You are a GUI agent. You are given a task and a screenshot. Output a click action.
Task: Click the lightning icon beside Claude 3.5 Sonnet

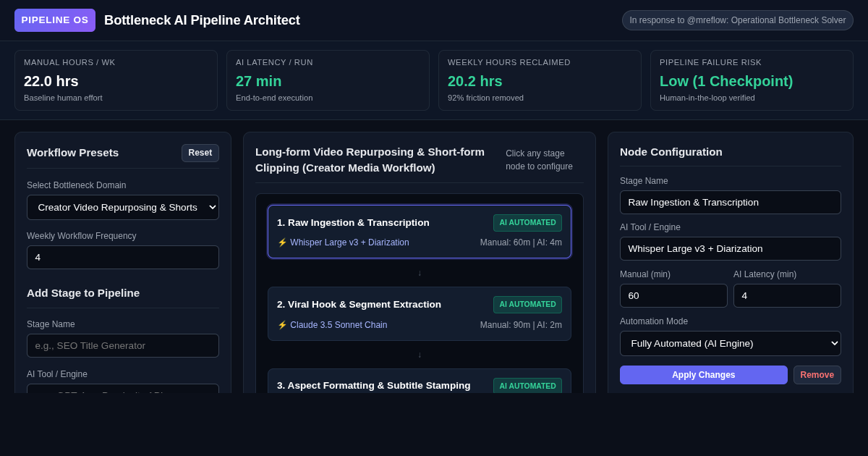coord(282,325)
